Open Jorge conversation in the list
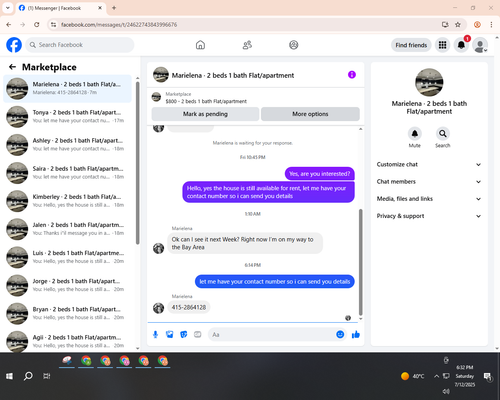Viewport: 500px width, 400px height. point(67,285)
